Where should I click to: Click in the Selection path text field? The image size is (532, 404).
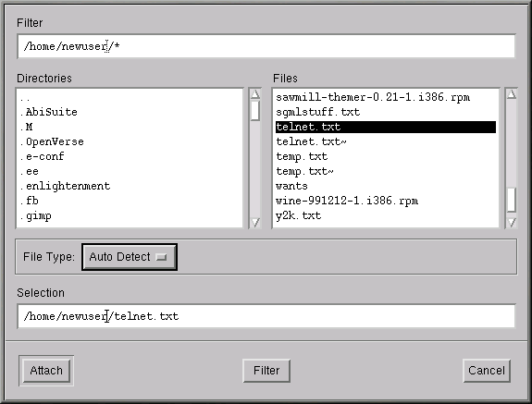coord(266,316)
